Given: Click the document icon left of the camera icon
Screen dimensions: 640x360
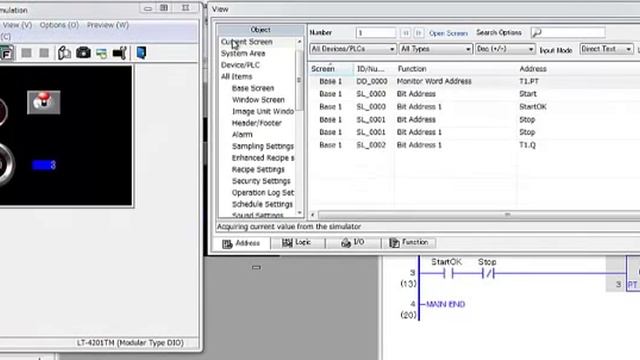Looking at the screenshot, I should click(x=64, y=53).
